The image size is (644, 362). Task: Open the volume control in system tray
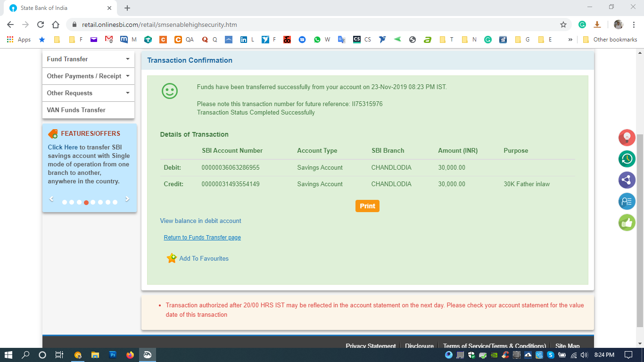coord(584,355)
